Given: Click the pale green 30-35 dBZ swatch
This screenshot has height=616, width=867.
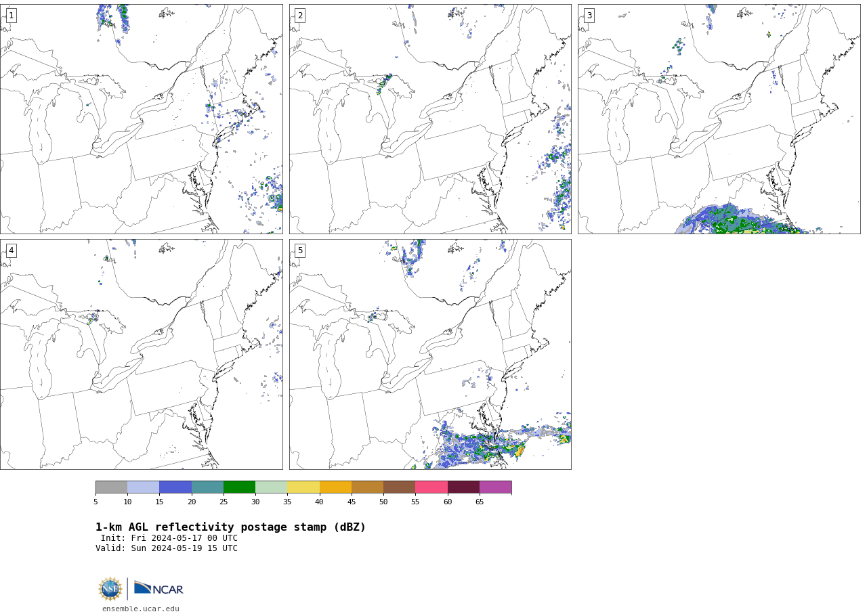Looking at the screenshot, I should tap(271, 487).
